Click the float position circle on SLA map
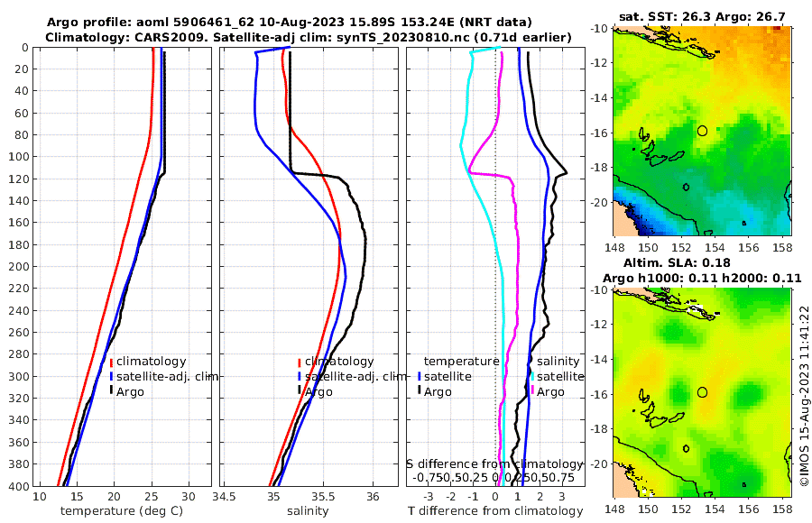This screenshot has height=523, width=812. tap(702, 392)
